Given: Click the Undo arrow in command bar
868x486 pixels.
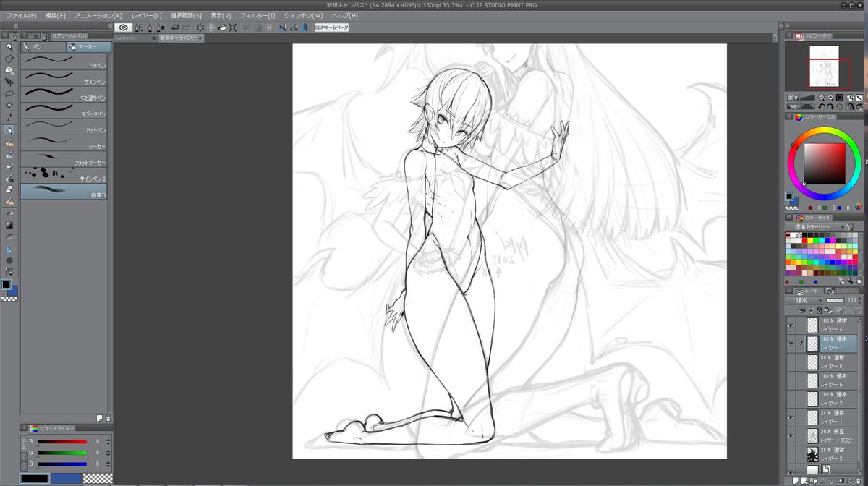Looking at the screenshot, I should click(174, 27).
